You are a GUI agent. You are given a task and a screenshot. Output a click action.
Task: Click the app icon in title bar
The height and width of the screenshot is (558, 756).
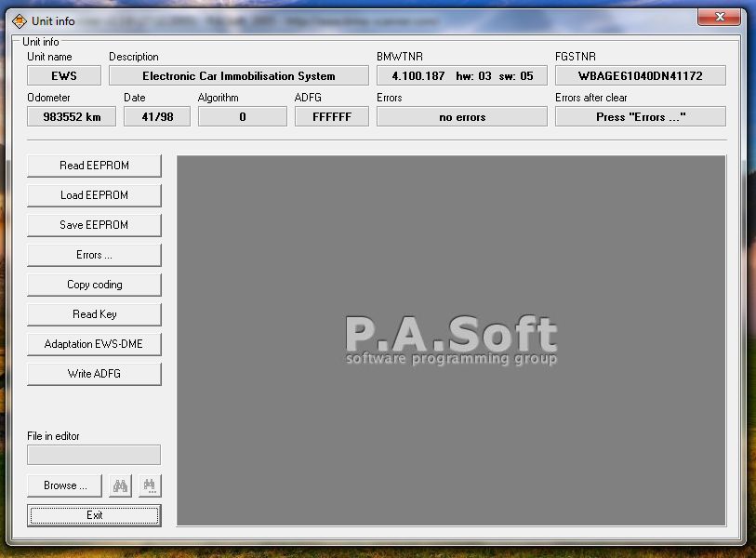[x=20, y=21]
